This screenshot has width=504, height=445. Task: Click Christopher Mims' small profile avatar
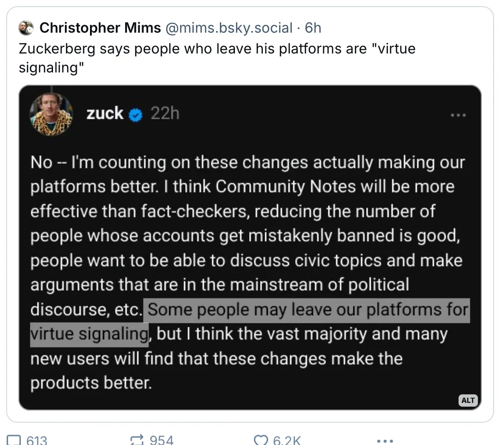(26, 28)
